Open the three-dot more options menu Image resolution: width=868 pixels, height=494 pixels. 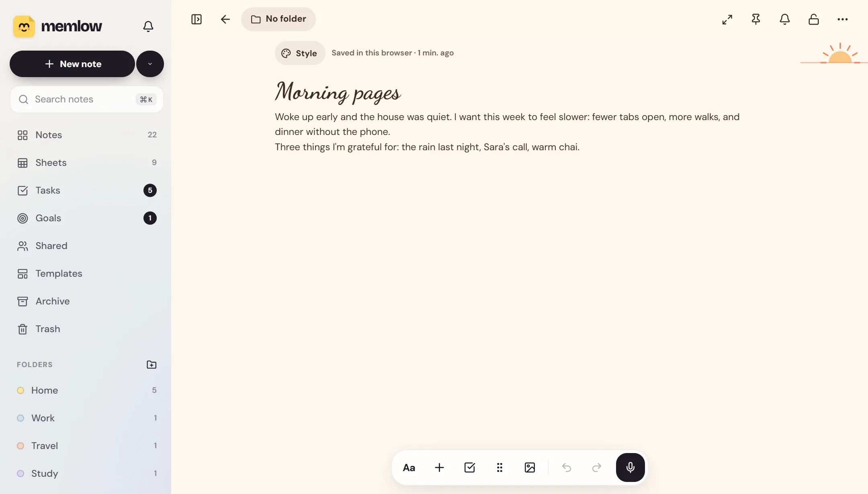coord(843,19)
